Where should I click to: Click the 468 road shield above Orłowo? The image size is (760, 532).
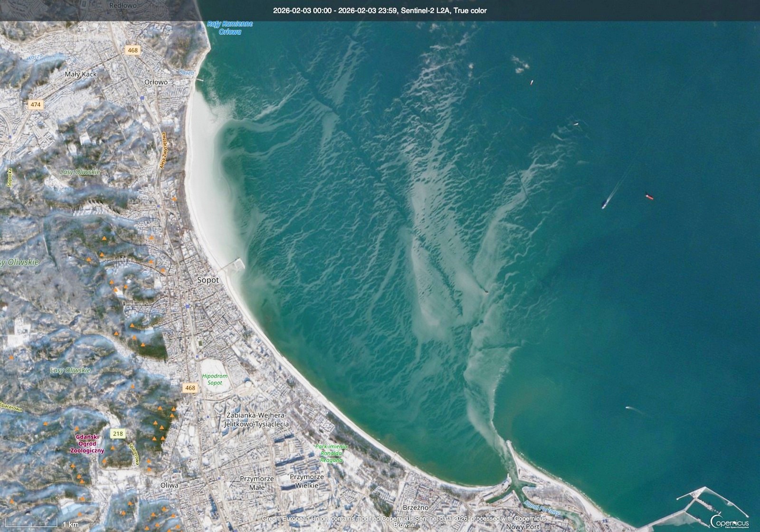coord(133,50)
